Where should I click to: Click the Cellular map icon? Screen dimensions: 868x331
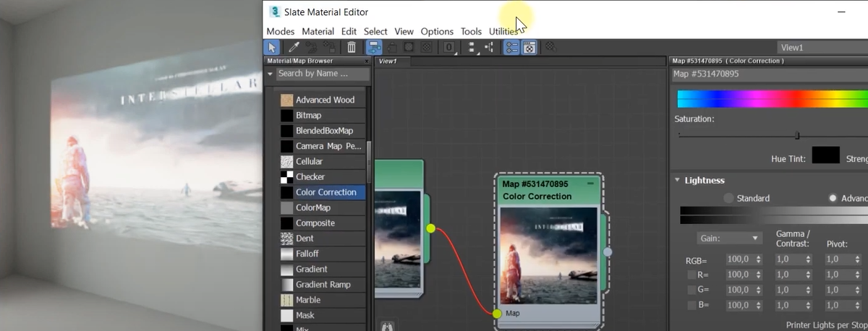pyautogui.click(x=287, y=161)
